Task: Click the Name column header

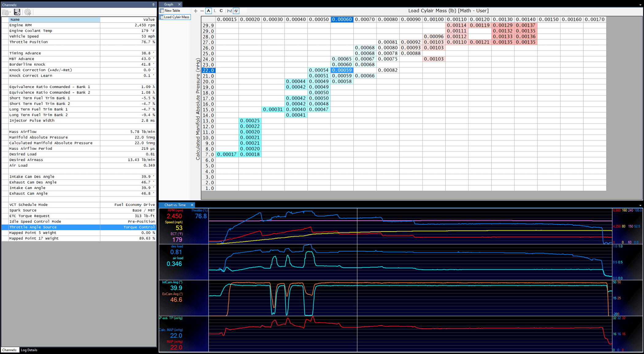Action: click(x=54, y=19)
